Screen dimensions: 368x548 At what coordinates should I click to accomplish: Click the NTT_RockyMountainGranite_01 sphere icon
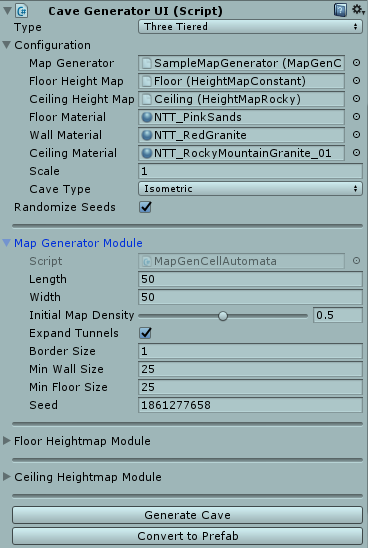pyautogui.click(x=147, y=153)
